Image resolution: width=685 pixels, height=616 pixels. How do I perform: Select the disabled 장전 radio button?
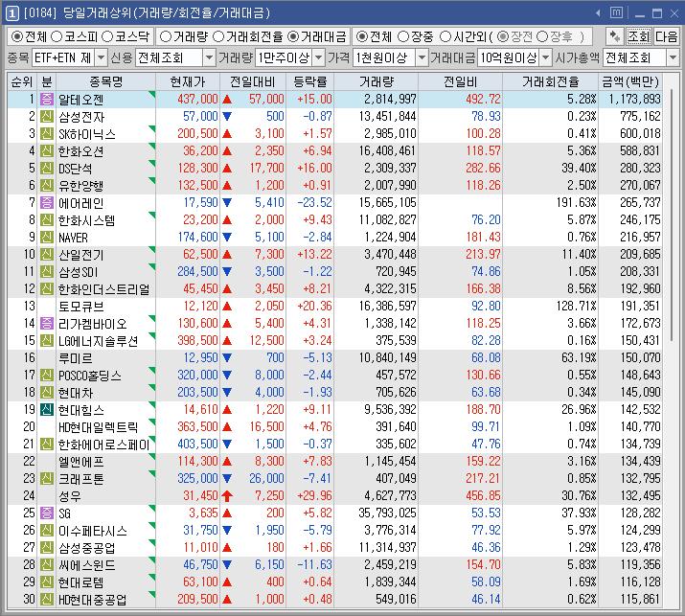(x=503, y=36)
